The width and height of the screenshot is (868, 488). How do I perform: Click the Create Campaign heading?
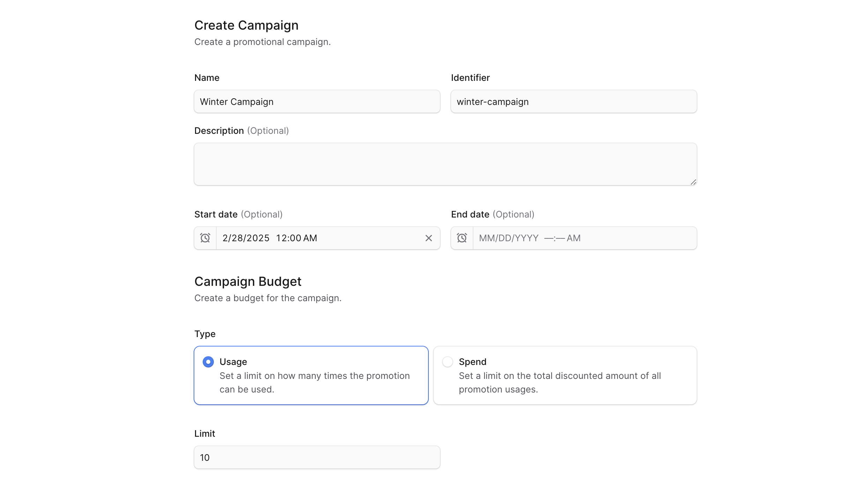coord(246,25)
